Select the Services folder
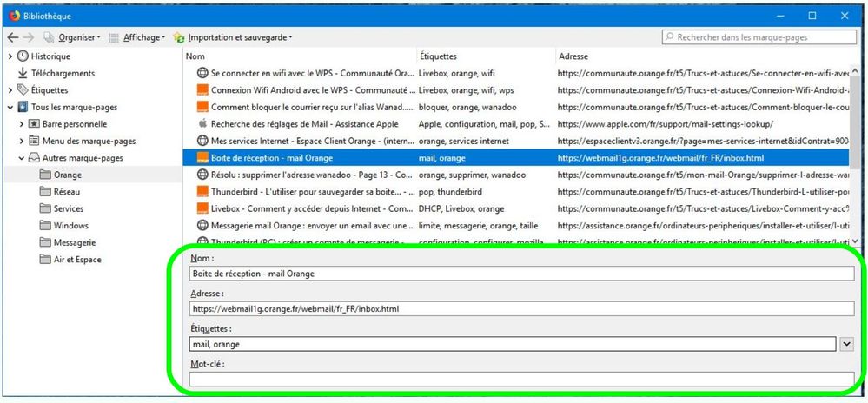Image resolution: width=868 pixels, height=403 pixels. click(69, 208)
